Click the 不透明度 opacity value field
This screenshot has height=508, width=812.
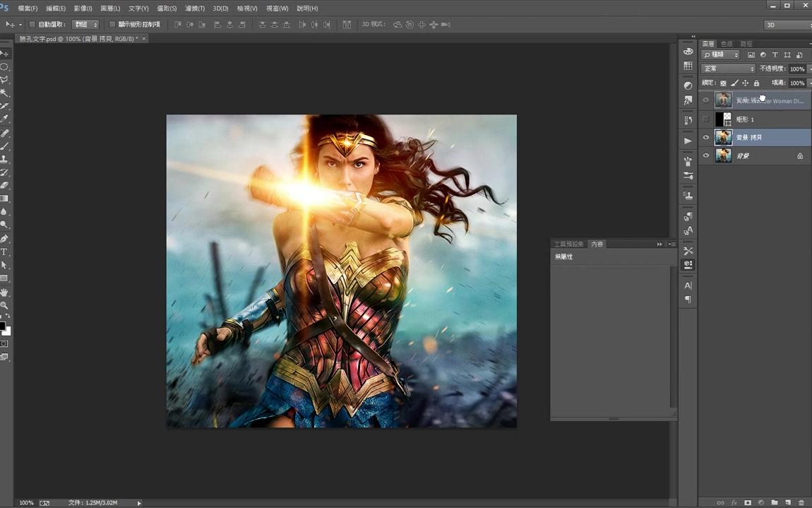click(796, 69)
